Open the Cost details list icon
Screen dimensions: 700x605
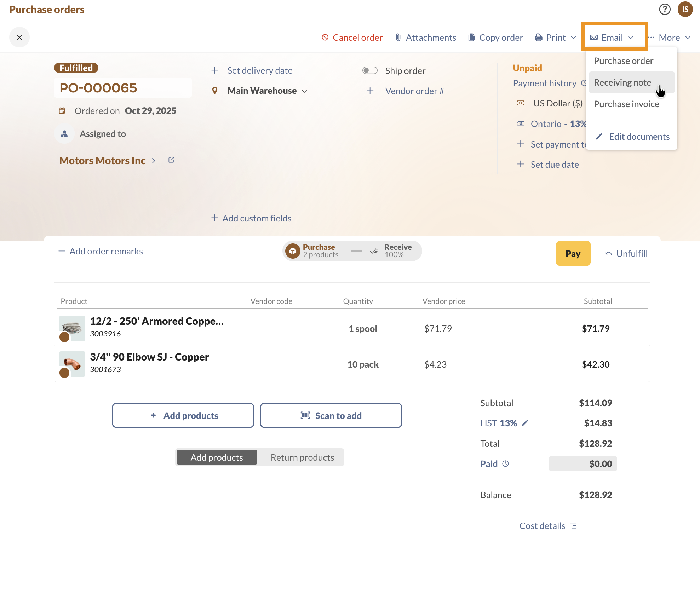click(x=574, y=526)
